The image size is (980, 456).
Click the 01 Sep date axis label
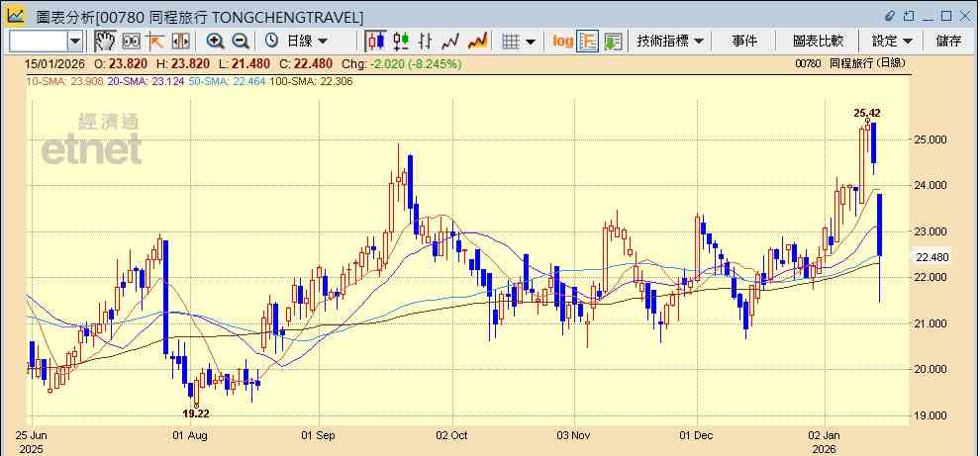(x=319, y=435)
